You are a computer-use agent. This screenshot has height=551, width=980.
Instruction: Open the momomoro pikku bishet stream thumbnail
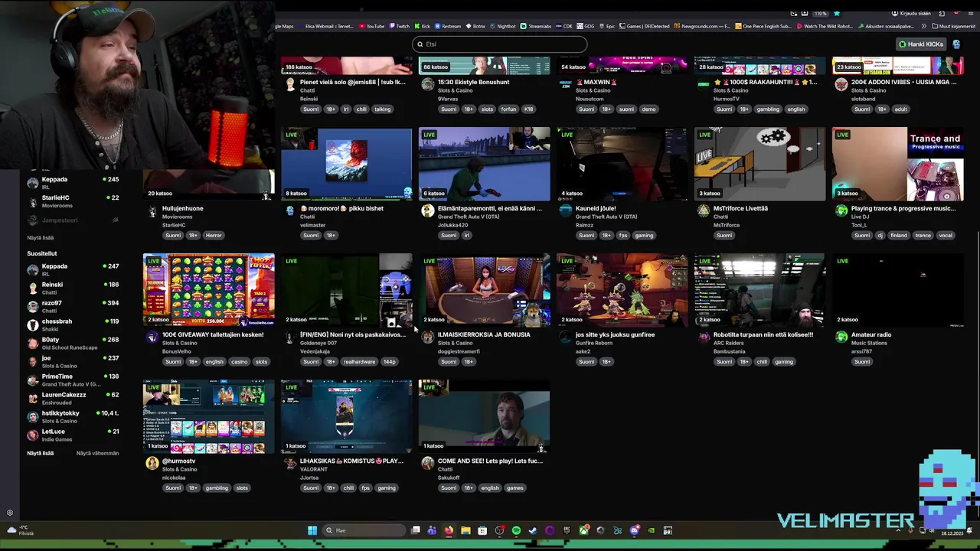pos(346,164)
